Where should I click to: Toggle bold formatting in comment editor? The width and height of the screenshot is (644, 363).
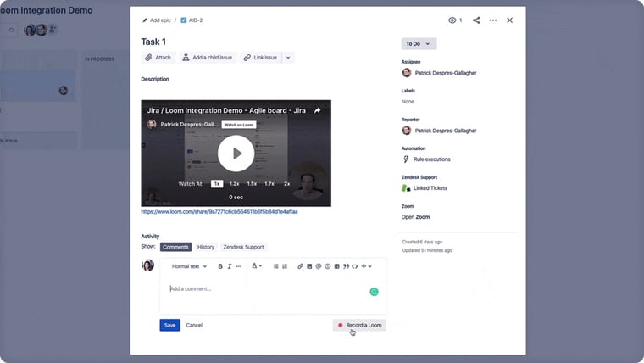coord(220,266)
